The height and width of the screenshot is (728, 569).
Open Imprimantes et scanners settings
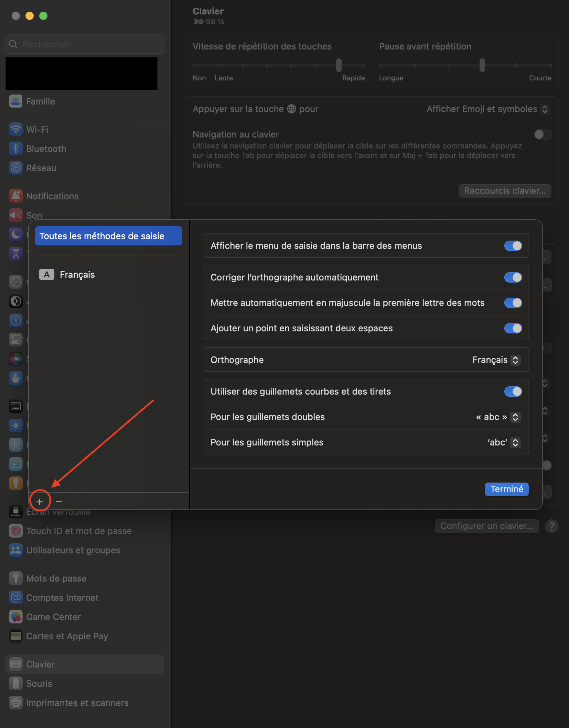point(77,703)
